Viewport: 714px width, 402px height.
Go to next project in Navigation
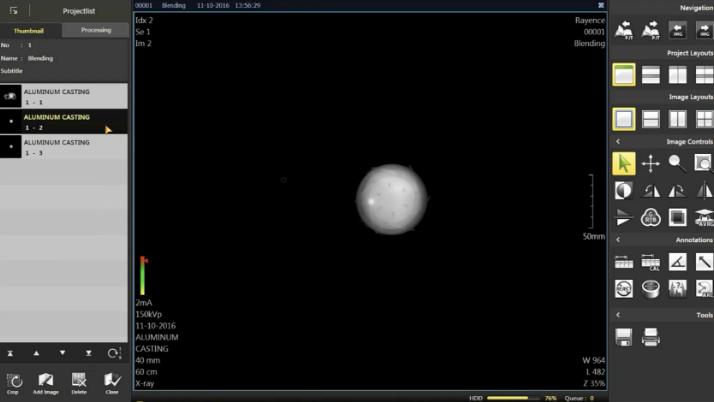click(x=651, y=30)
